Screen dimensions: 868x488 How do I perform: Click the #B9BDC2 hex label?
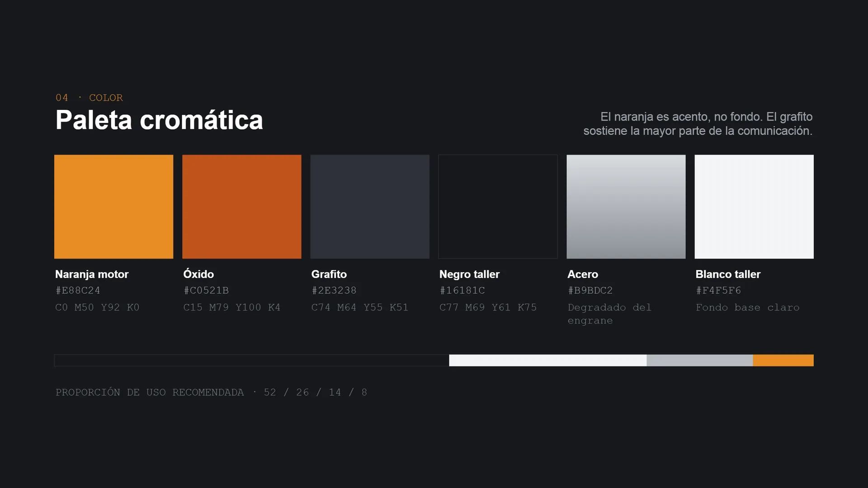coord(590,291)
